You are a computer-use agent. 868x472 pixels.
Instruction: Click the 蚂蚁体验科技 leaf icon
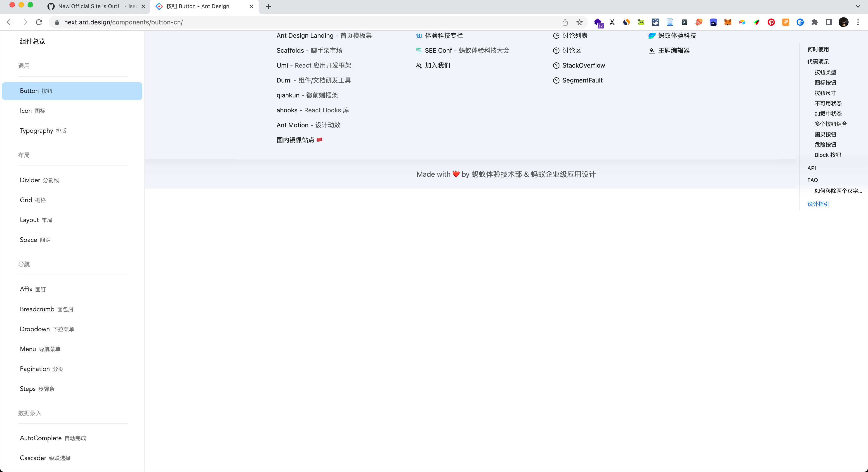point(652,35)
